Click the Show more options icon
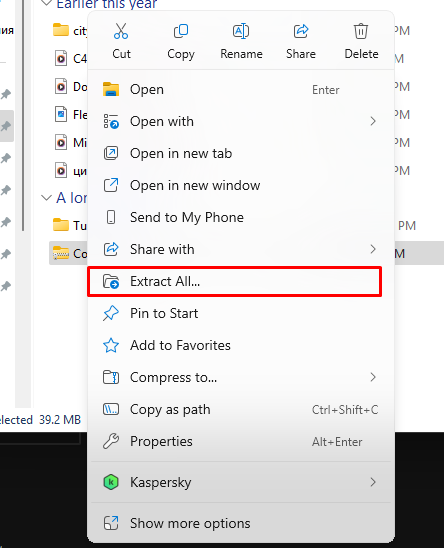444x548 pixels. pyautogui.click(x=111, y=523)
